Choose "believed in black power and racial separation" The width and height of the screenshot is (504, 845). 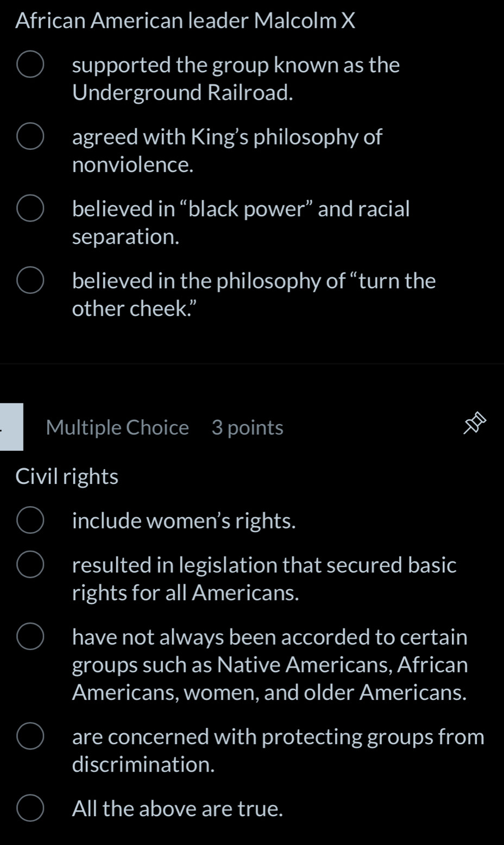tap(31, 209)
